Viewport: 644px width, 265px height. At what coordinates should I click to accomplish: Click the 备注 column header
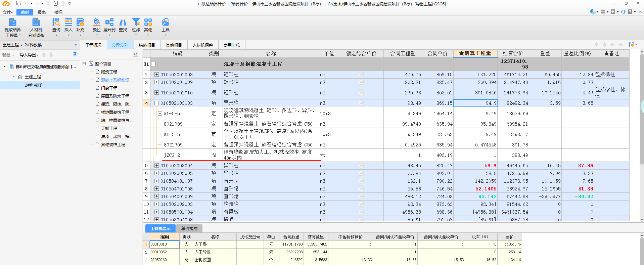pyautogui.click(x=611, y=53)
